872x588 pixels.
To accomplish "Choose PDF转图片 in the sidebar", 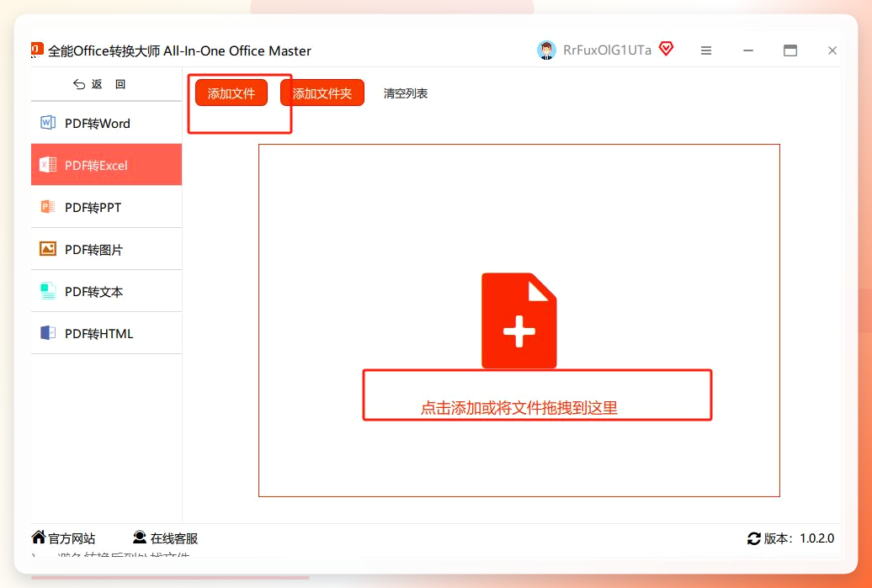I will [x=107, y=250].
